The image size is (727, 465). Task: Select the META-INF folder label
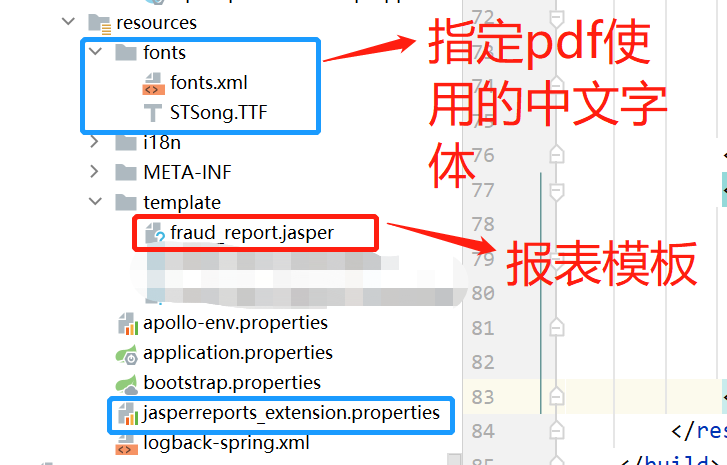187,172
